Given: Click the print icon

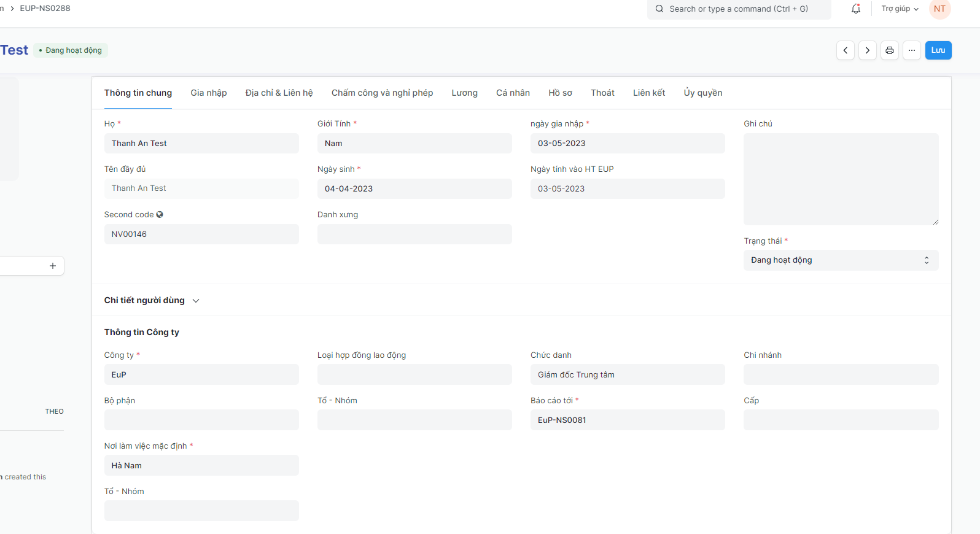Looking at the screenshot, I should (890, 50).
